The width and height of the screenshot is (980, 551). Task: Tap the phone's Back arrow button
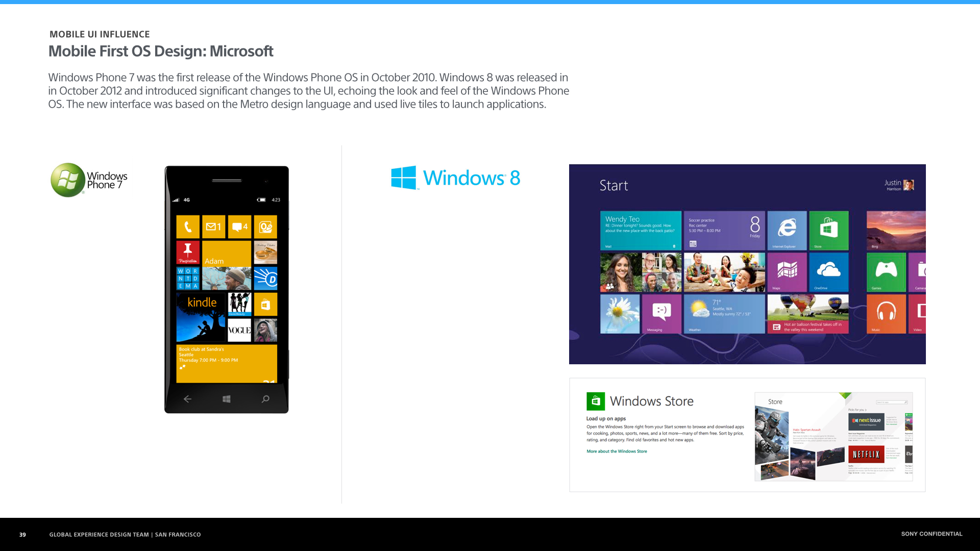[x=187, y=399]
